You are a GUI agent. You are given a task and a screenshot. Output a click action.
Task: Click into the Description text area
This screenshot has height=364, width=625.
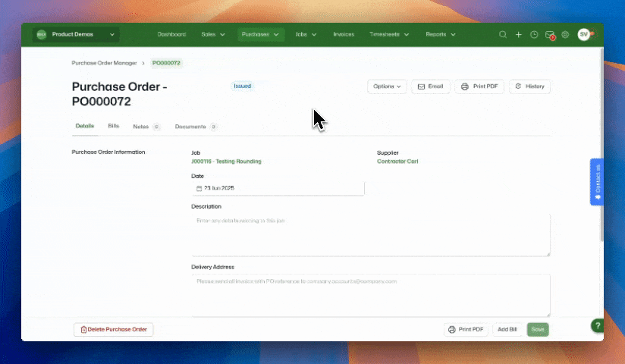point(371,235)
